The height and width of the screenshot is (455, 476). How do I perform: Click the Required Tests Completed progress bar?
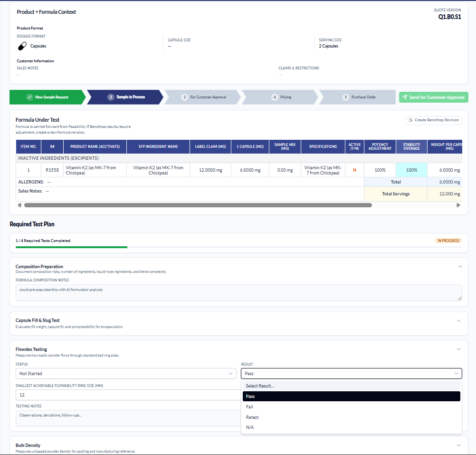click(239, 247)
